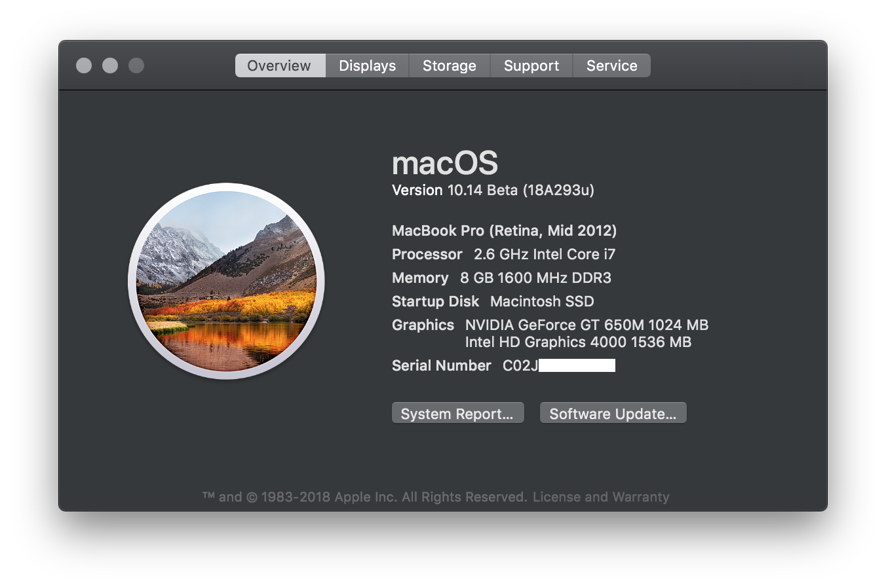Click the 'Macintosh SSD' startup disk value
Viewport: 886px width, 588px height.
point(542,301)
